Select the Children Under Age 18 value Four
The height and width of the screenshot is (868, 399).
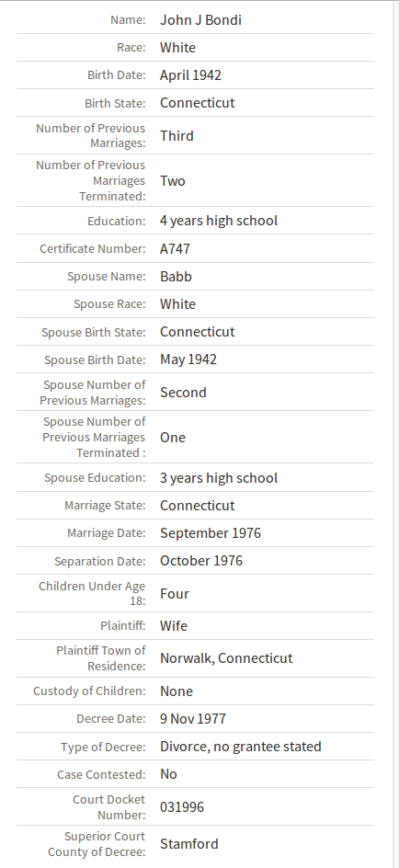pyautogui.click(x=175, y=594)
